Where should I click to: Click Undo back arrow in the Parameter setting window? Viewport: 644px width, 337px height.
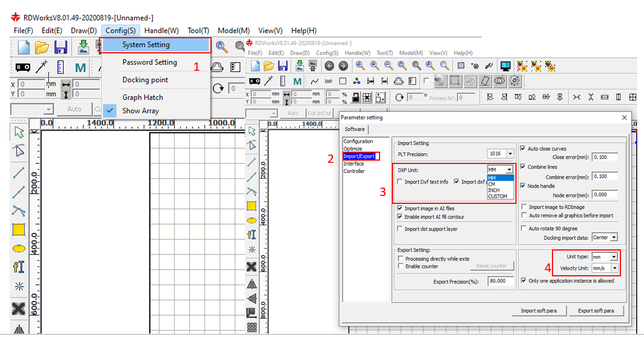(330, 66)
